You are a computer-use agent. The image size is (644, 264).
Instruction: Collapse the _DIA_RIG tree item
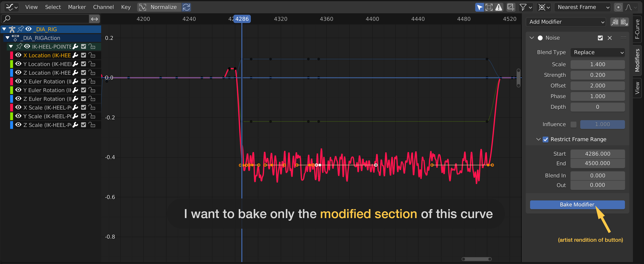click(x=4, y=29)
